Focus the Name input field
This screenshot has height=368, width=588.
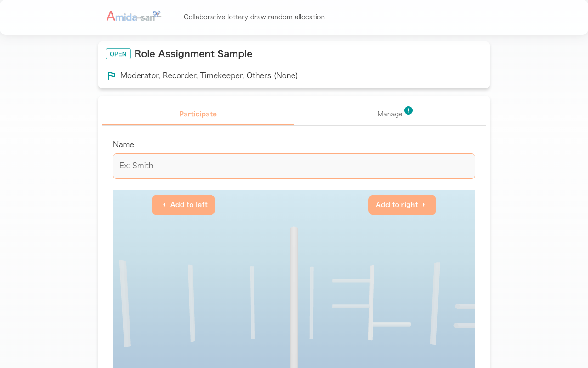click(294, 166)
